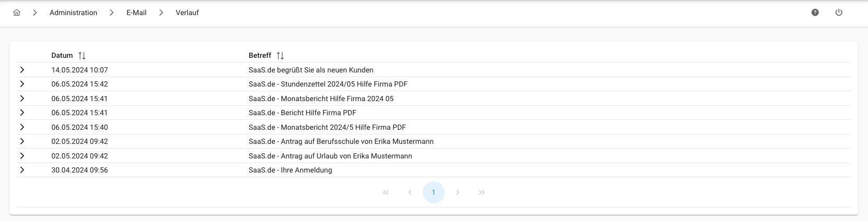
Task: Go to the first page arrows
Action: click(386, 192)
